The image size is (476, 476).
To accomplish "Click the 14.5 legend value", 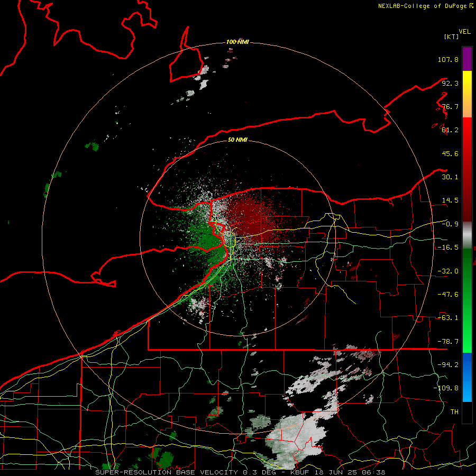I will coord(450,200).
